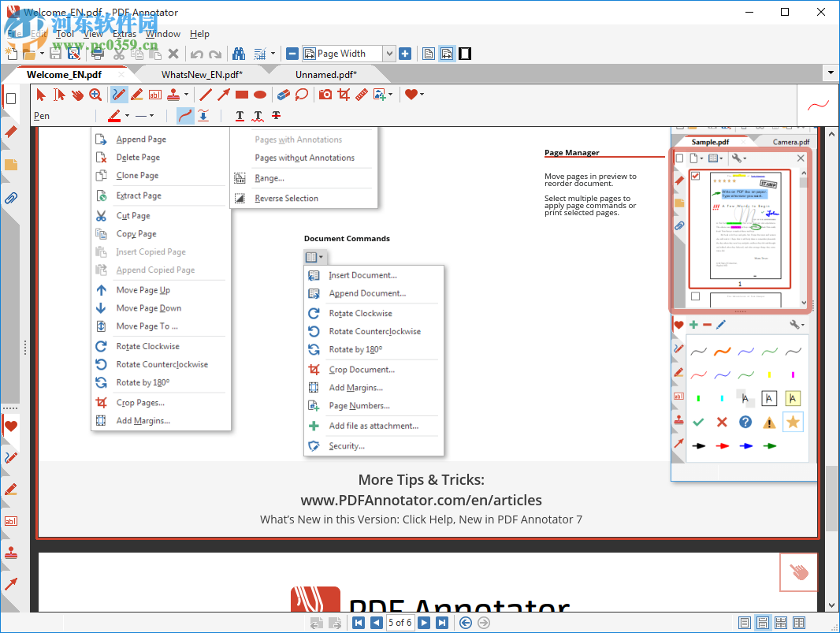Select the Eraser tool

click(x=282, y=95)
